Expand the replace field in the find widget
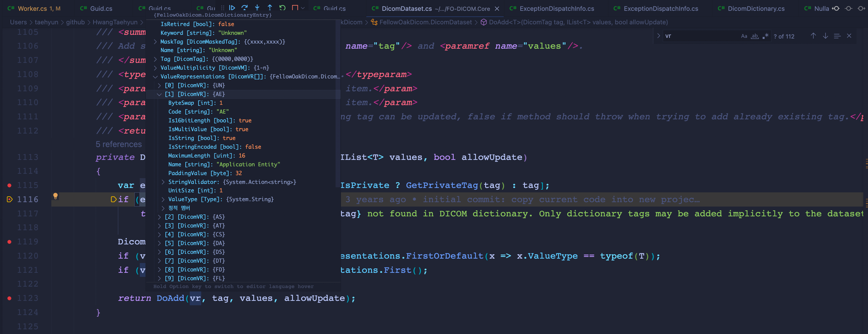 (658, 35)
